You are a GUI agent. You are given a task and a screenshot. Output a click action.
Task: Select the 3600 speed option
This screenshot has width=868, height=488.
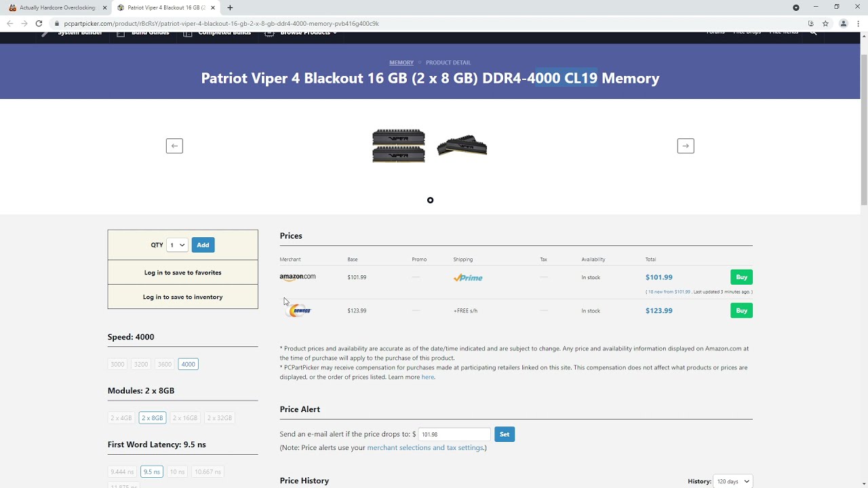[165, 364]
